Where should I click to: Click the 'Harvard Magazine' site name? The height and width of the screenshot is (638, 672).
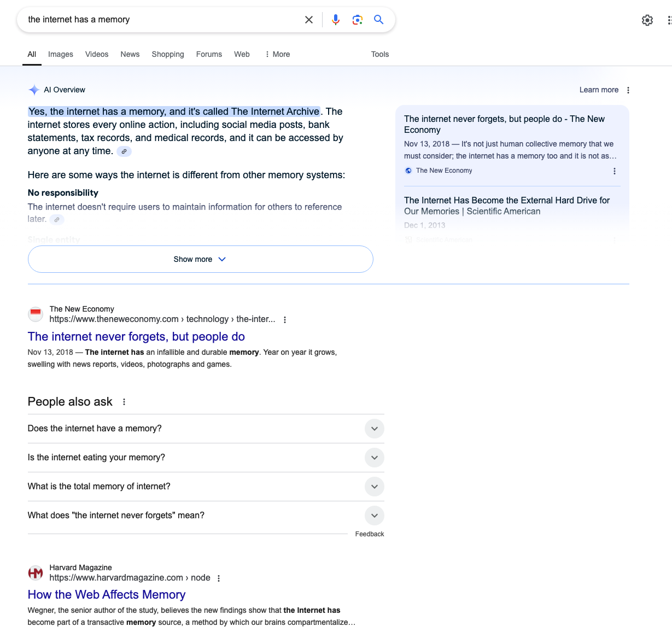[x=80, y=567]
